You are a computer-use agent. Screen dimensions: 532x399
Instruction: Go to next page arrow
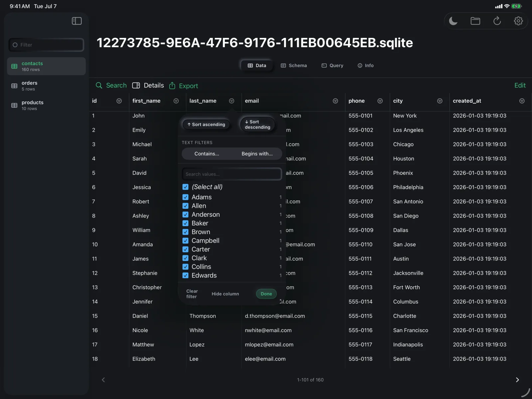[517, 380]
